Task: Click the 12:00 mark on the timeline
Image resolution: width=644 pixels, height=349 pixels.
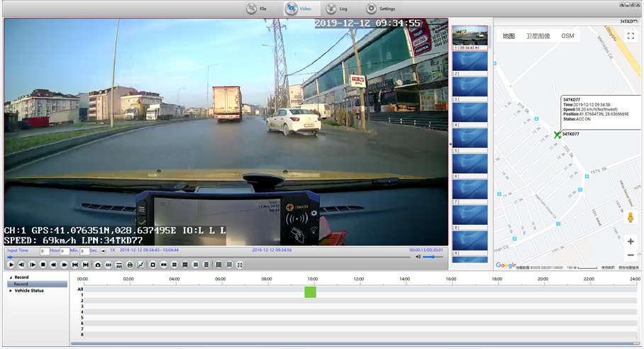Action: coord(359,279)
